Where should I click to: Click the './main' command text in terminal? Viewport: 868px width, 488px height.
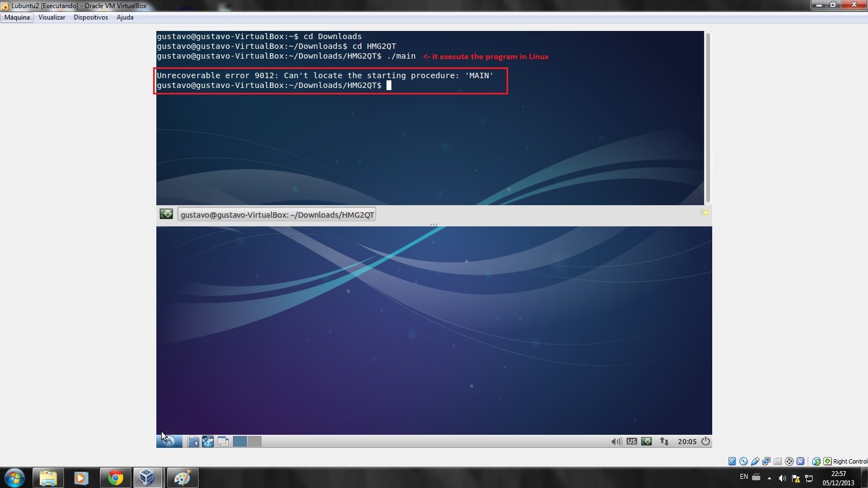coord(401,56)
